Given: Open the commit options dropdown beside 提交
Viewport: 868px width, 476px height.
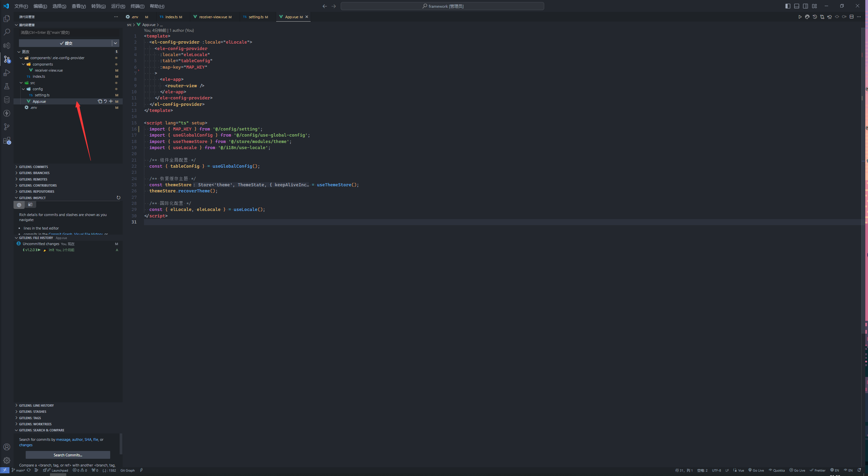Looking at the screenshot, I should [116, 43].
